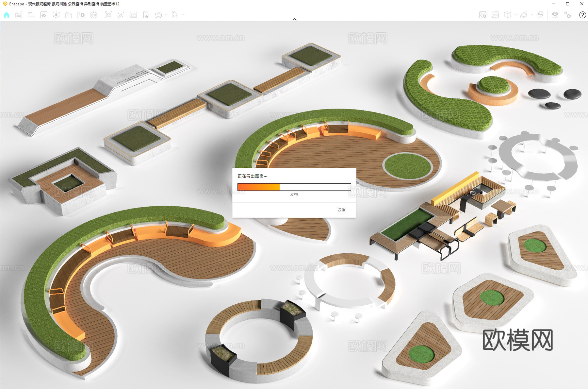The height and width of the screenshot is (389, 588).
Task: Click the magic wand render icon
Action: [121, 15]
